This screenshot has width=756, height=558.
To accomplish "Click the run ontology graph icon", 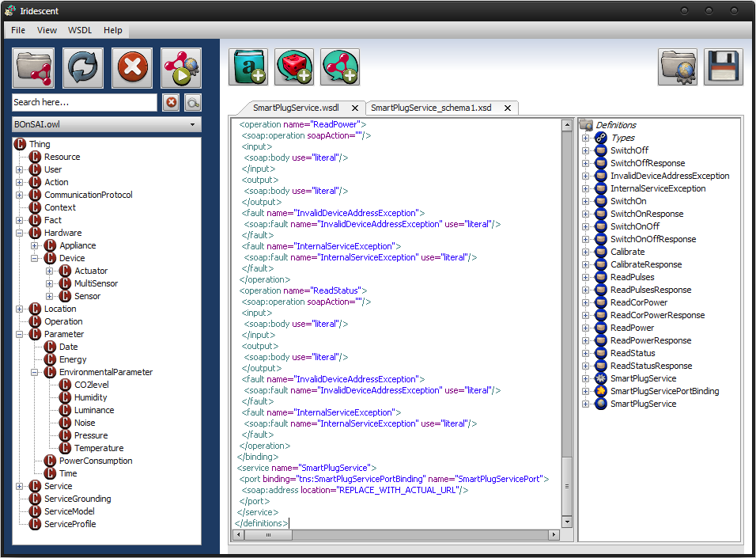I will pyautogui.click(x=181, y=68).
